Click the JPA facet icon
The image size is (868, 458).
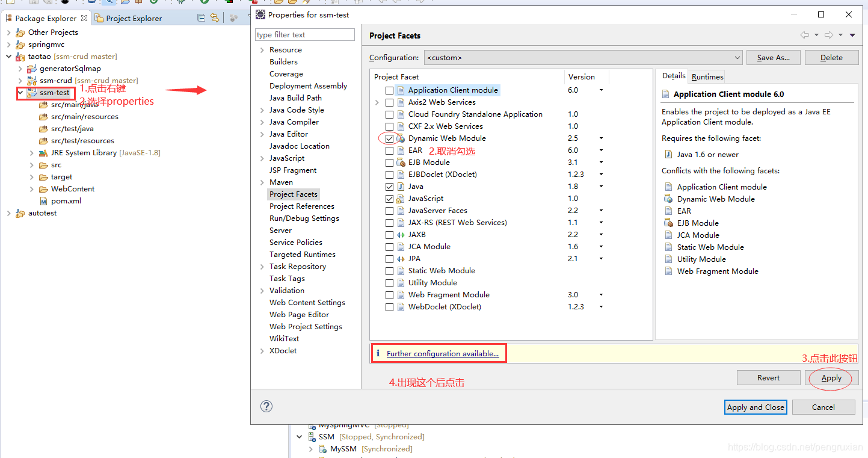401,259
